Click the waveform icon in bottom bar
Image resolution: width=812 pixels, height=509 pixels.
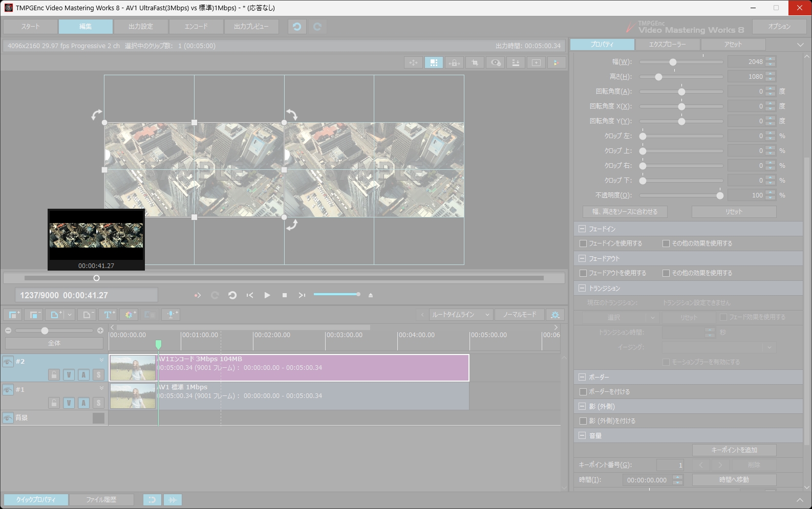click(173, 500)
